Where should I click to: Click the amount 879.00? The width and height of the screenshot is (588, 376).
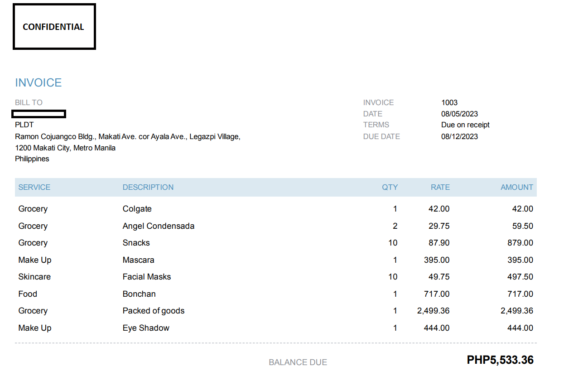click(520, 243)
